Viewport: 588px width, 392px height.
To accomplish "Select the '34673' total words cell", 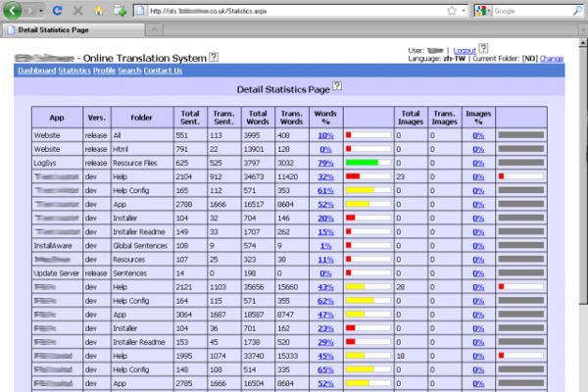I will tap(258, 176).
